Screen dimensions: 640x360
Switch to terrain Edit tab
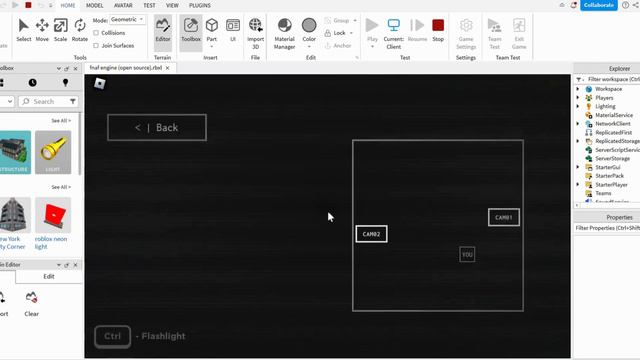pyautogui.click(x=49, y=276)
